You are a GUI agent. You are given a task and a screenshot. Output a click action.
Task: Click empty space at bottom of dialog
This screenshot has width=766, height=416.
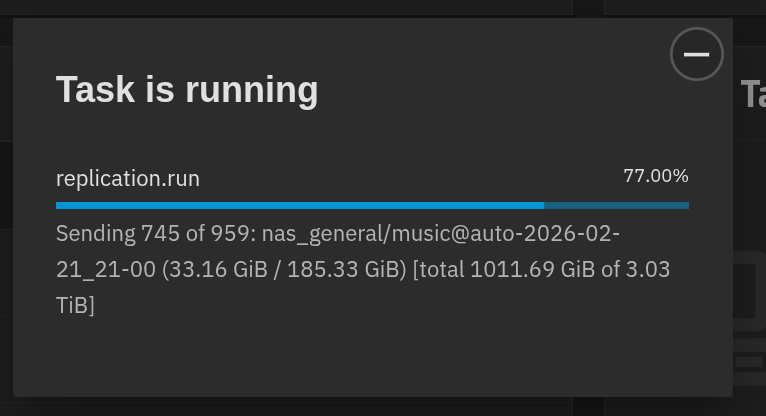pos(370,360)
